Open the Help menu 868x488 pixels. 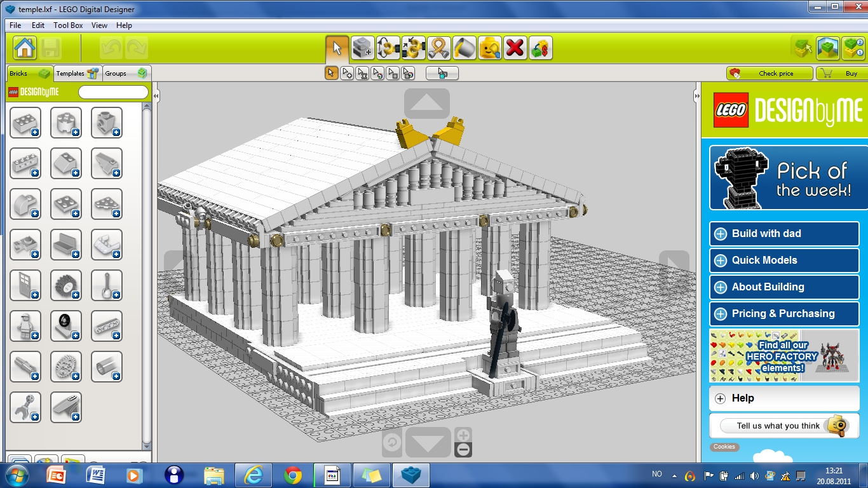click(124, 25)
